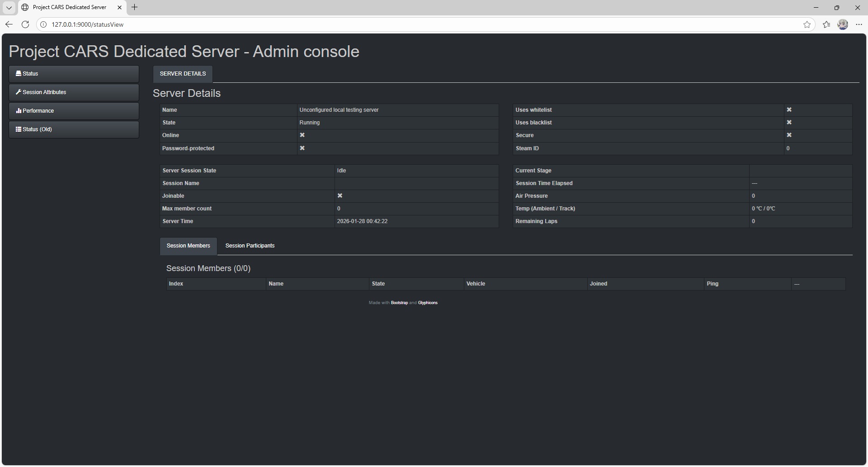Open the browser profile menu
The height and width of the screenshot is (467, 868).
843,24
